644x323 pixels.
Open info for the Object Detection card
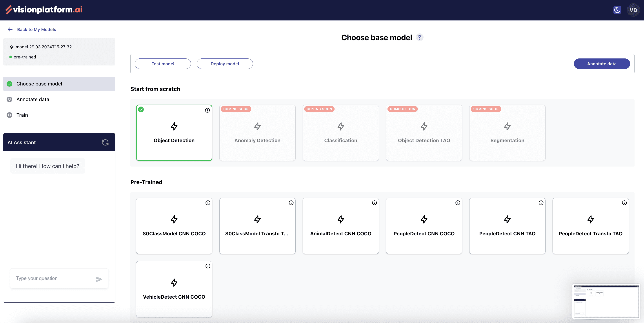pos(207,110)
